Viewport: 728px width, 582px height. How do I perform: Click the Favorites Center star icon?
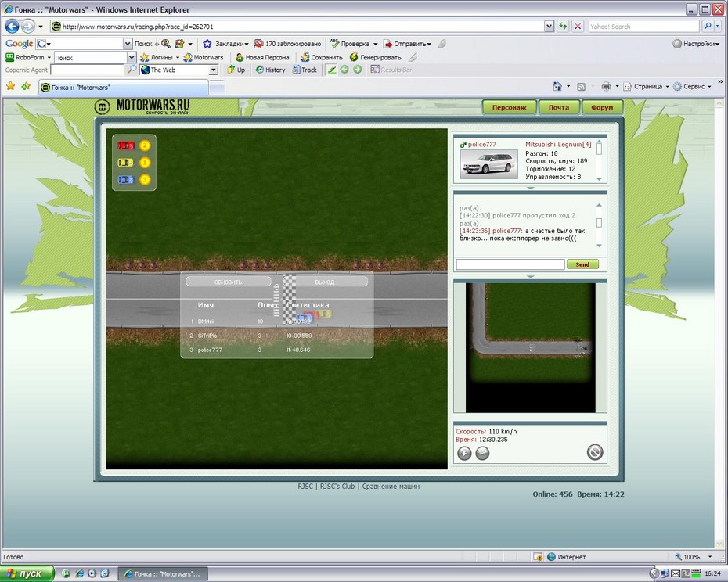click(x=10, y=86)
